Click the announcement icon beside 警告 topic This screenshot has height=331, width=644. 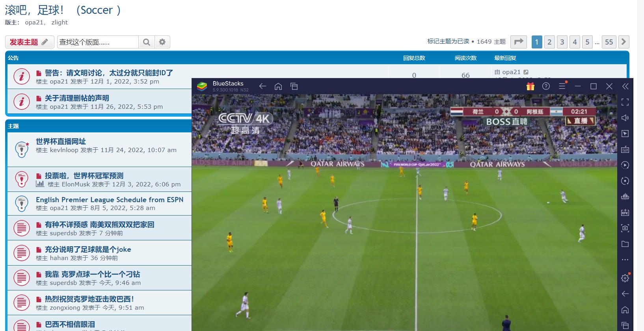tap(22, 77)
